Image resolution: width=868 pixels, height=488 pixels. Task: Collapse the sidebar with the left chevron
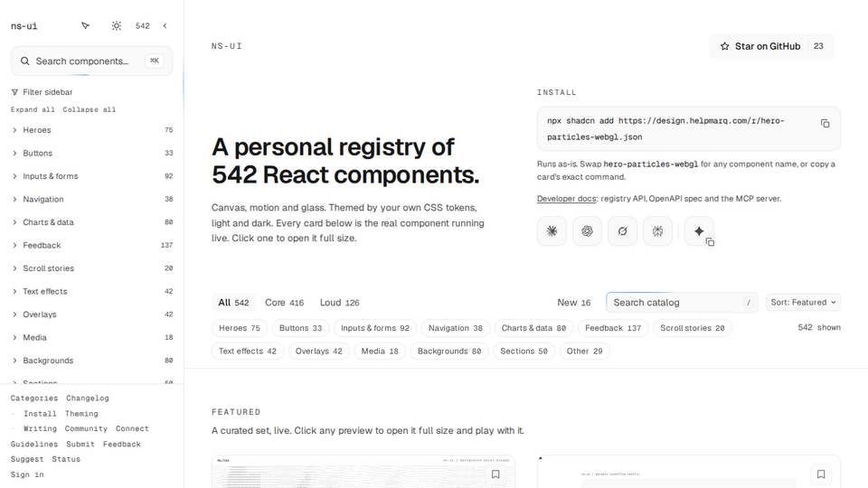pos(165,25)
